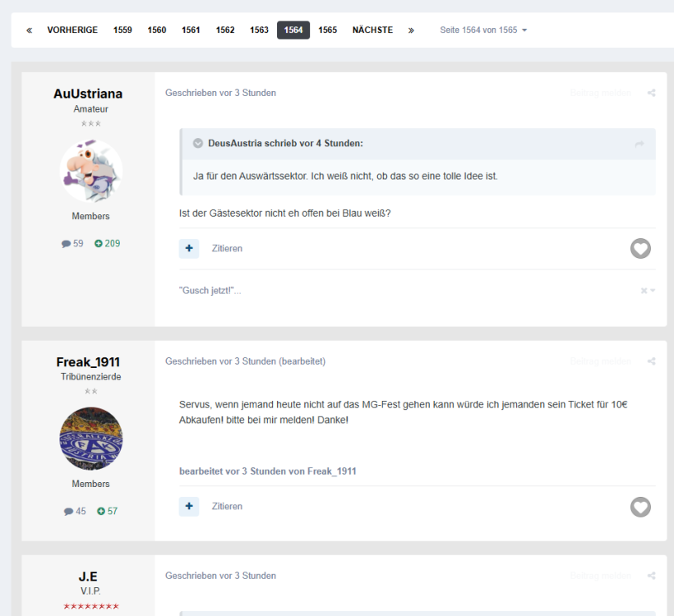Like AuUstriana's post with the heart icon
Viewport: 674px width, 616px height.
click(640, 248)
